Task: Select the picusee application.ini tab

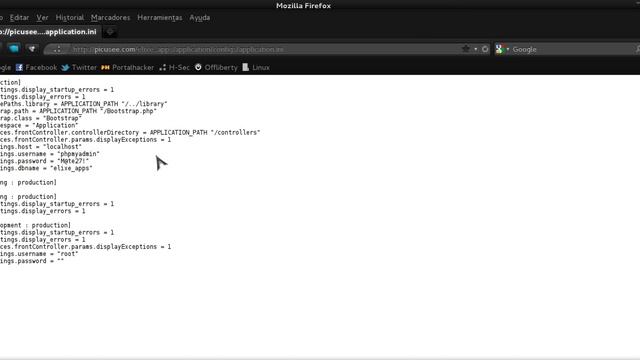Action: click(49, 32)
